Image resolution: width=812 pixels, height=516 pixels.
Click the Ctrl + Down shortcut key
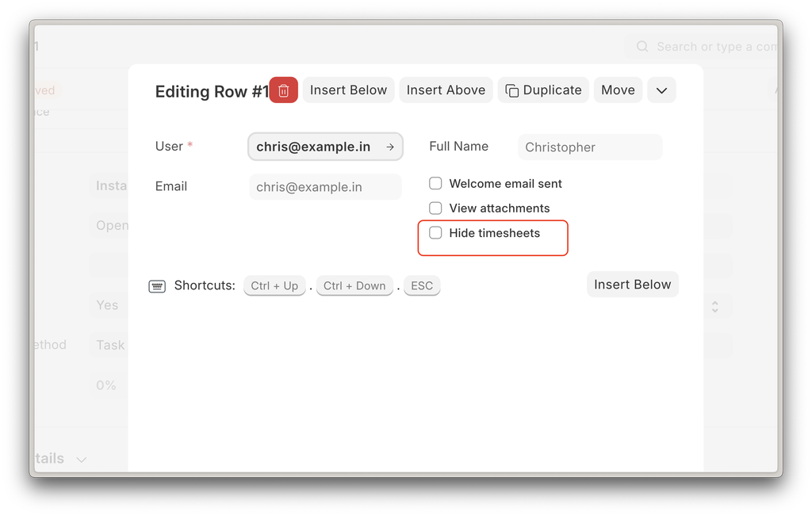[x=354, y=286]
